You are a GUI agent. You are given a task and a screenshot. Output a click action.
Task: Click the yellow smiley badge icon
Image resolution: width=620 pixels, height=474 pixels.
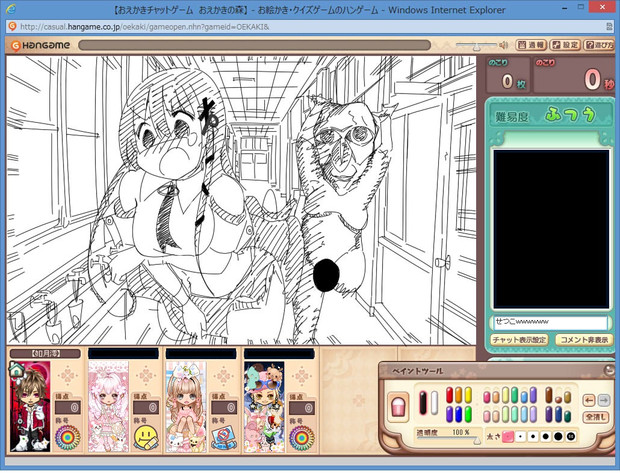[148, 434]
